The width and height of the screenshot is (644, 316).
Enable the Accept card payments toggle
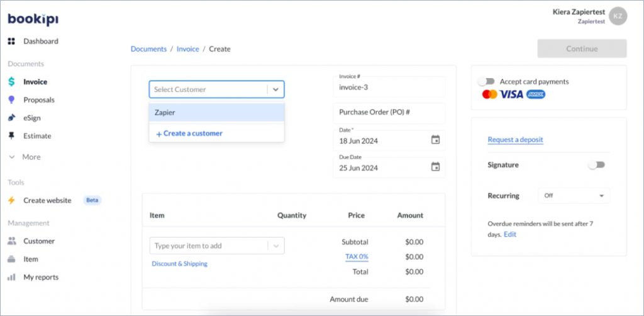point(486,82)
